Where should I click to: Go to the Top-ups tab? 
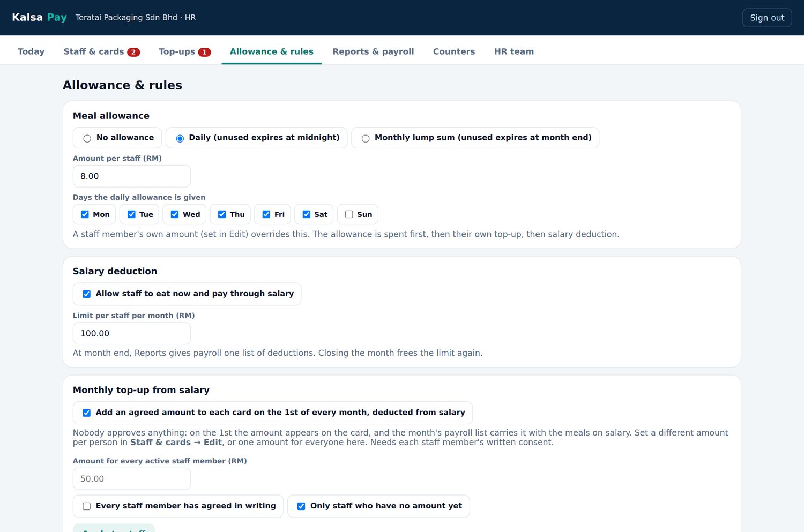coord(184,51)
